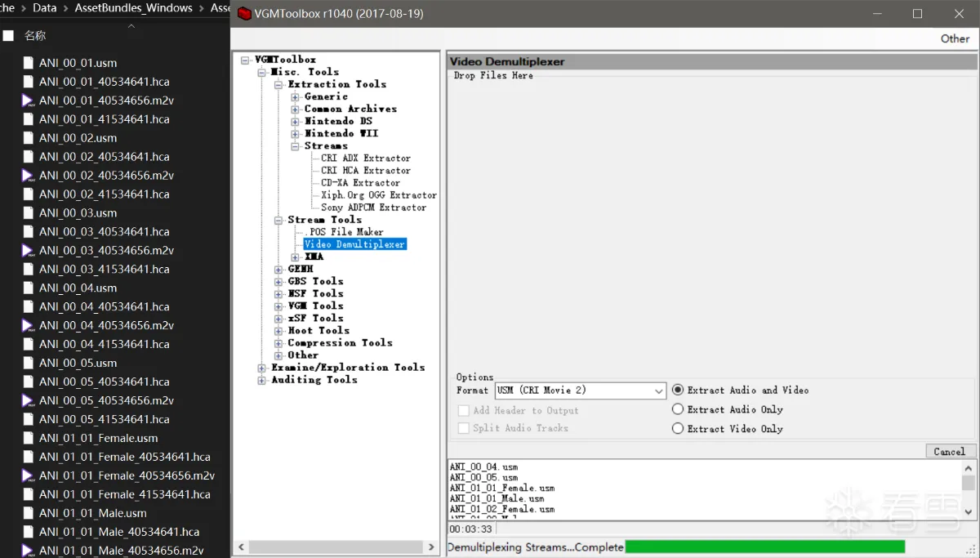Expand the Generic tools node
Viewport: 980px width, 558px height.
point(294,96)
